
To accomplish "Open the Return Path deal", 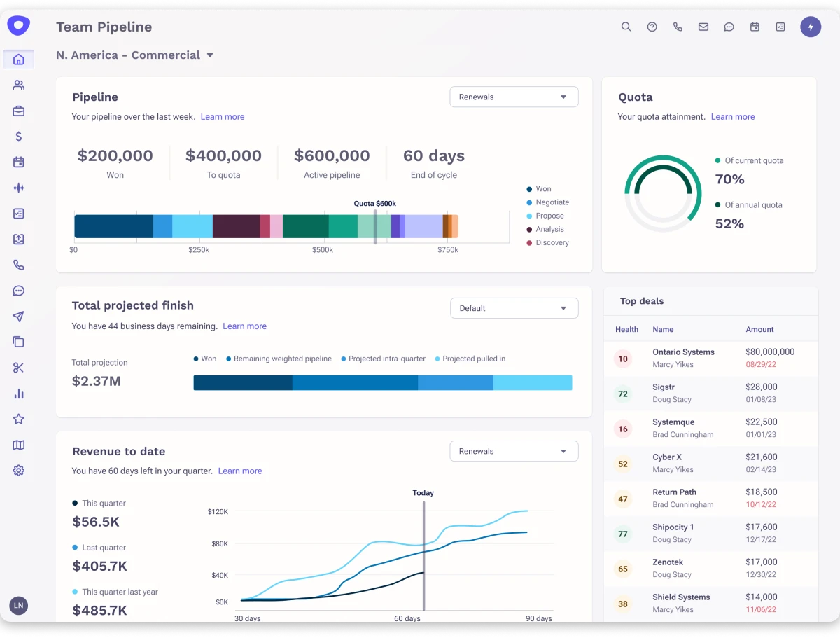I will coord(710,499).
